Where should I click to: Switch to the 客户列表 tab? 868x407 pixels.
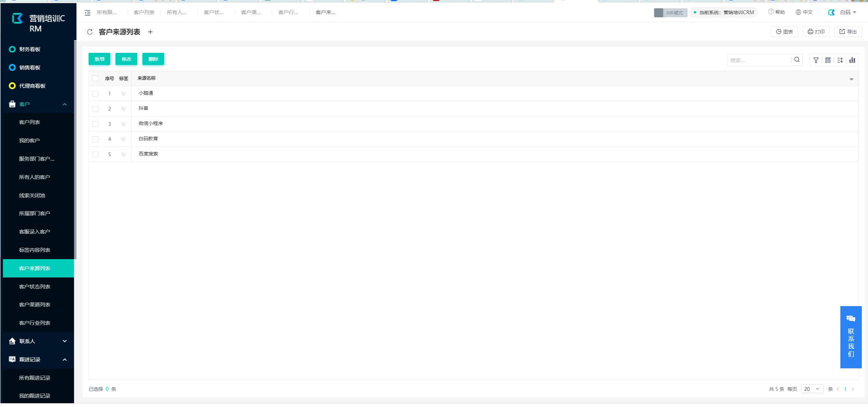point(144,12)
